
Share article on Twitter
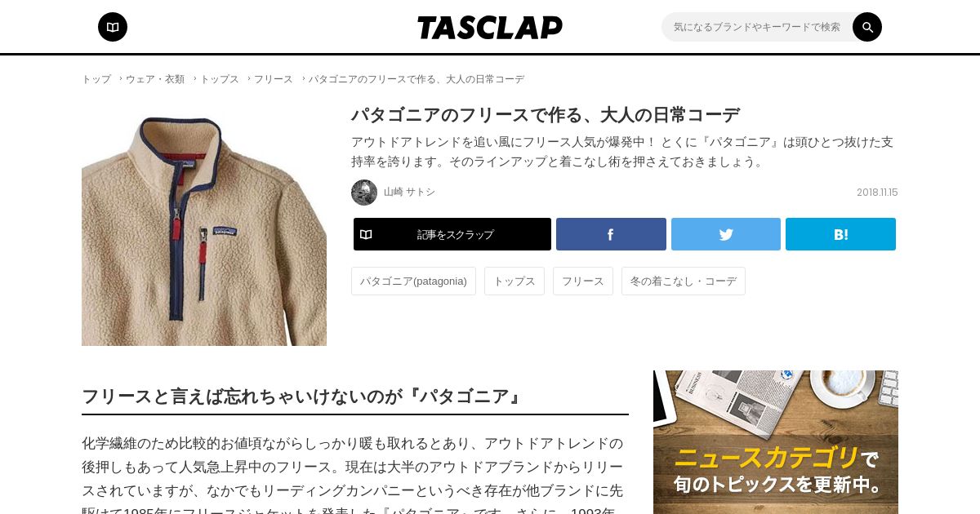(726, 234)
